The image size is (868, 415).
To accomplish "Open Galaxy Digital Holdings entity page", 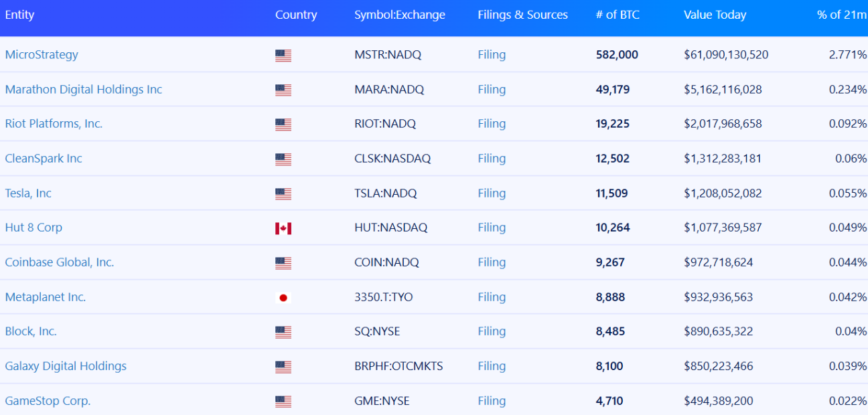I will 66,366.
